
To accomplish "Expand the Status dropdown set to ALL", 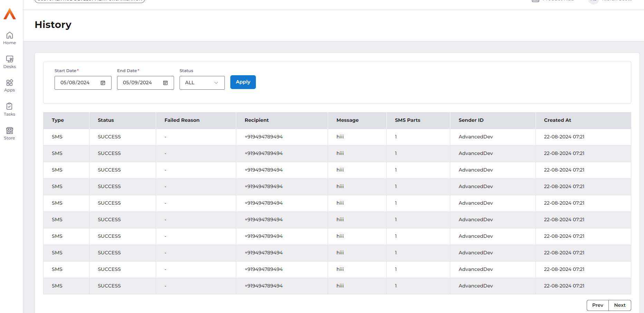I will click(202, 83).
